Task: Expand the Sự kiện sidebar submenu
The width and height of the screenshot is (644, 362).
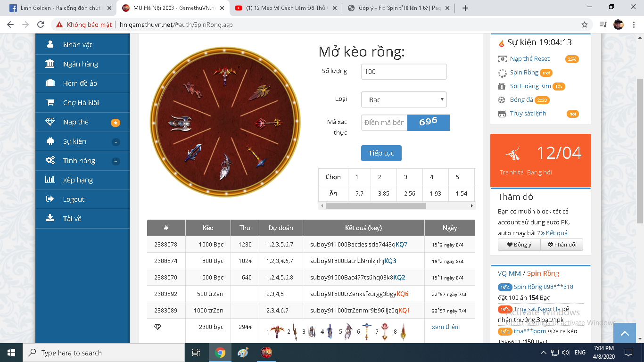Action: [x=116, y=142]
